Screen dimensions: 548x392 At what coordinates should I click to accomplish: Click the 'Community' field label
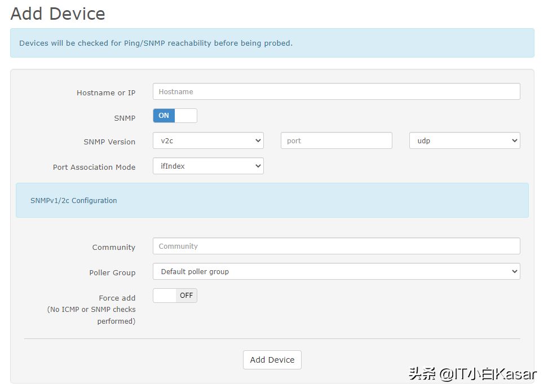tap(113, 248)
